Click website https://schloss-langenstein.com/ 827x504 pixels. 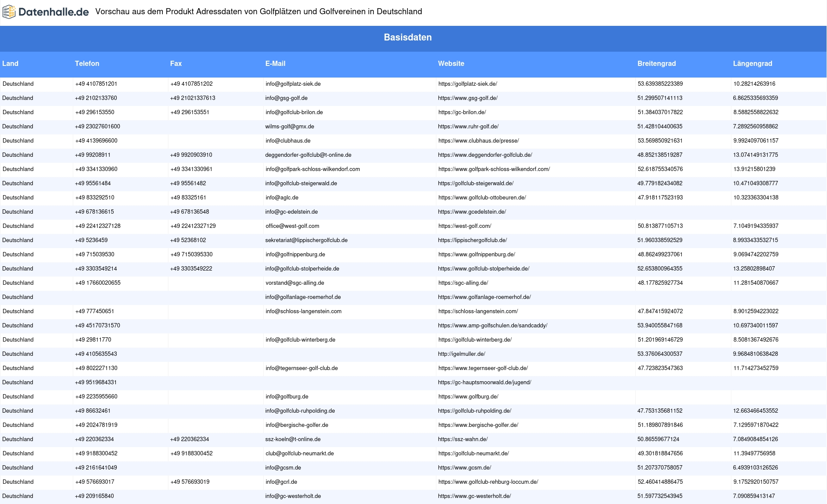(478, 311)
